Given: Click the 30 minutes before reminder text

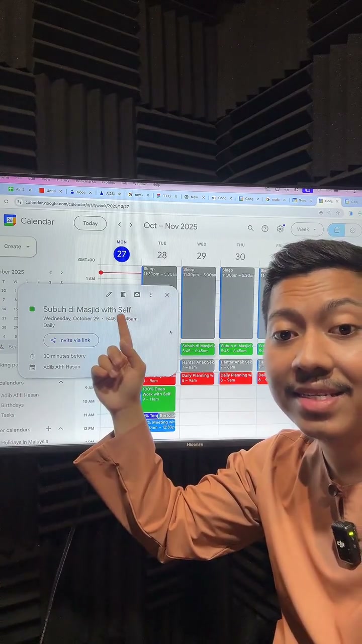Looking at the screenshot, I should (x=64, y=356).
